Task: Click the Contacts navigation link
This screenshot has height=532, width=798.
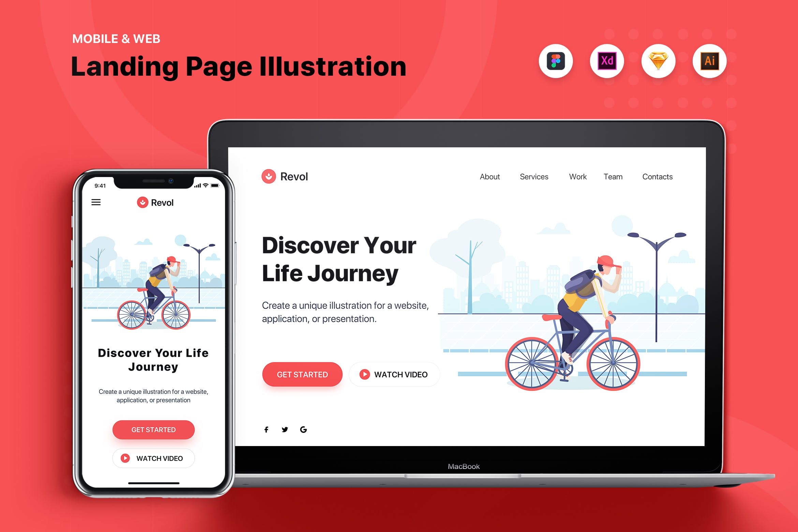Action: (x=657, y=176)
